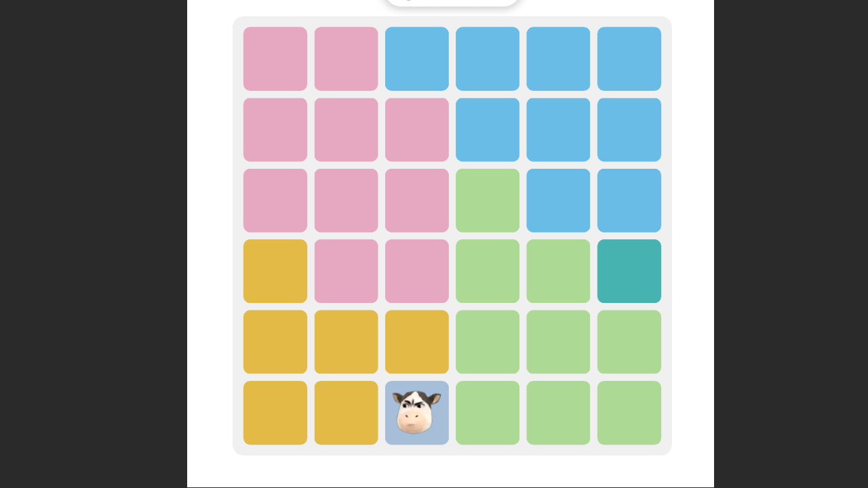This screenshot has width=868, height=488.
Task: Click the only blue cell touching the lone third-row green cell's right side
Action: pyautogui.click(x=558, y=201)
